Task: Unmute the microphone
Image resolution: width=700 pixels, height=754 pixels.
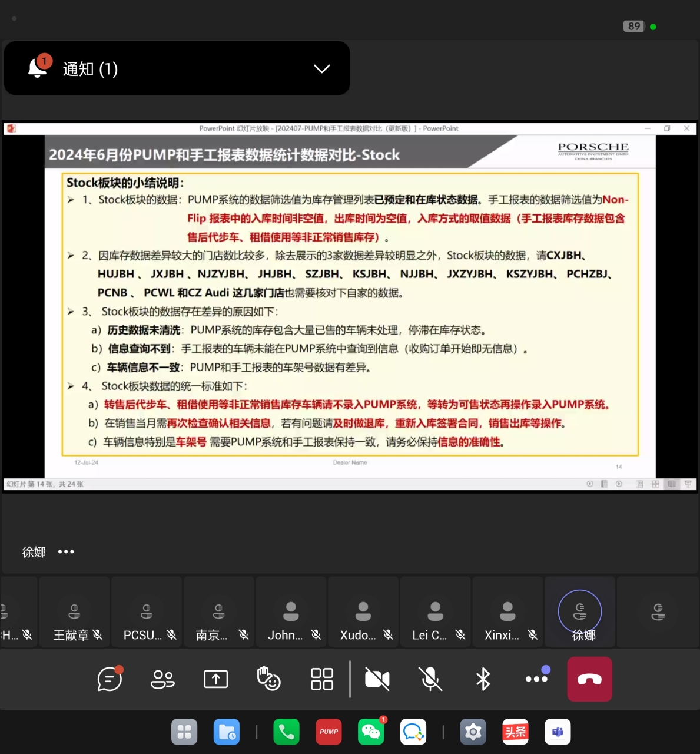Action: (430, 679)
